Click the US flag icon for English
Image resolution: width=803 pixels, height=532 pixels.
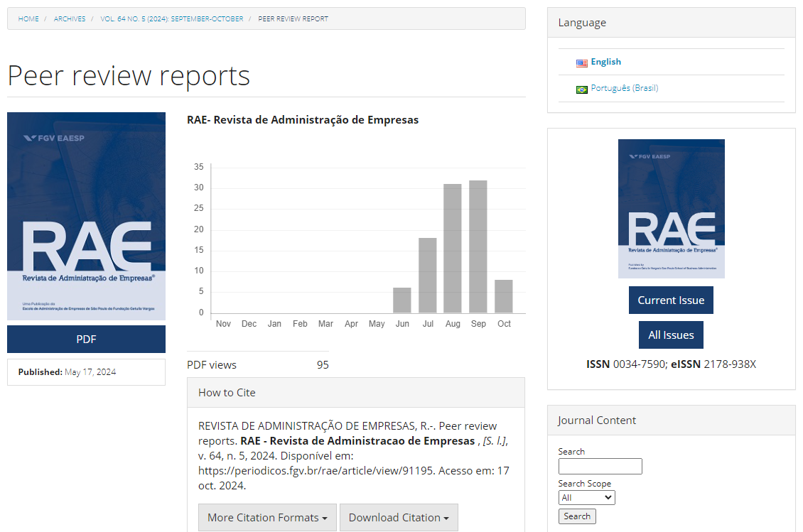click(x=581, y=63)
